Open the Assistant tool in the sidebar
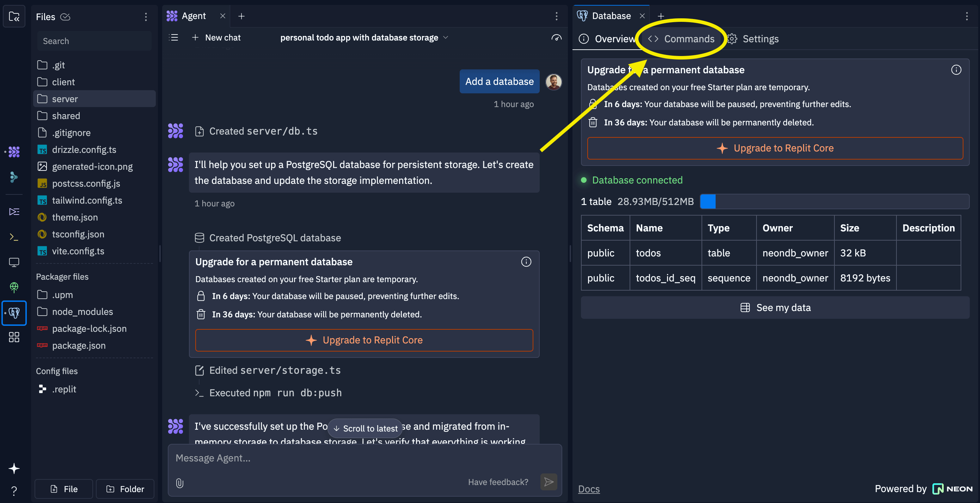 pyautogui.click(x=14, y=178)
